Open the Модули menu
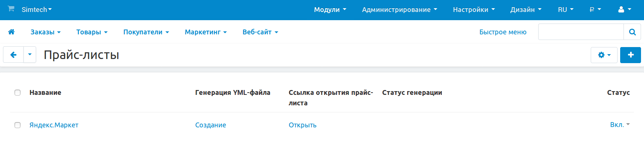The height and width of the screenshot is (155, 644). (330, 10)
